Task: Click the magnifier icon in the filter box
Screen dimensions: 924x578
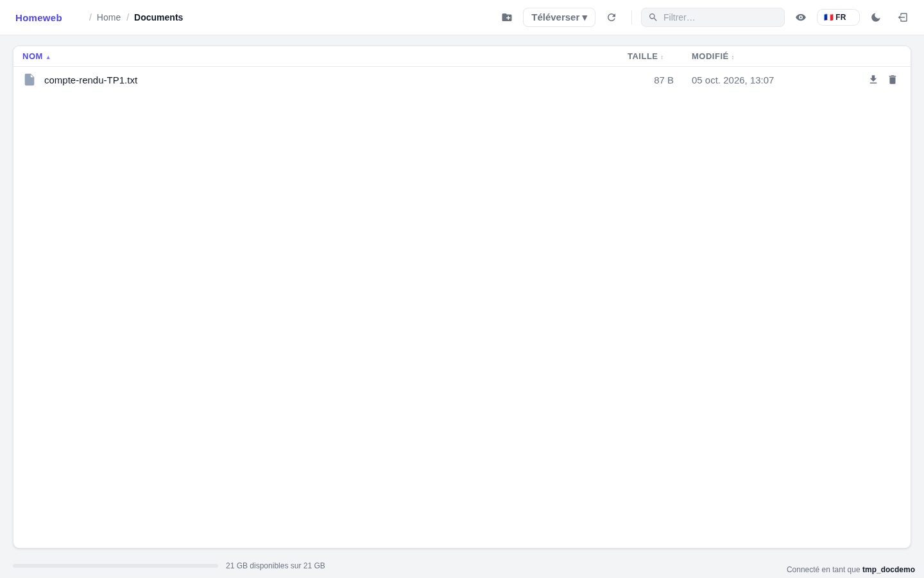Action: 653,17
